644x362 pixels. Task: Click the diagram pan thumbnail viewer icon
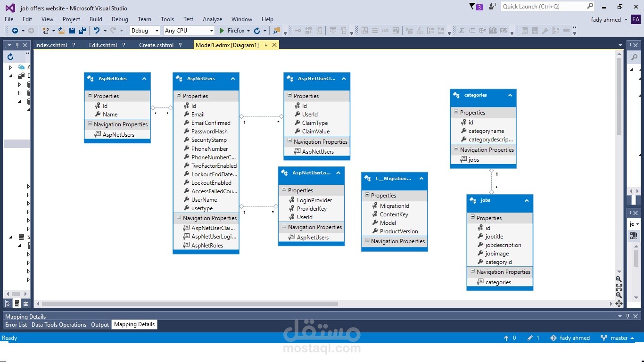point(619,304)
